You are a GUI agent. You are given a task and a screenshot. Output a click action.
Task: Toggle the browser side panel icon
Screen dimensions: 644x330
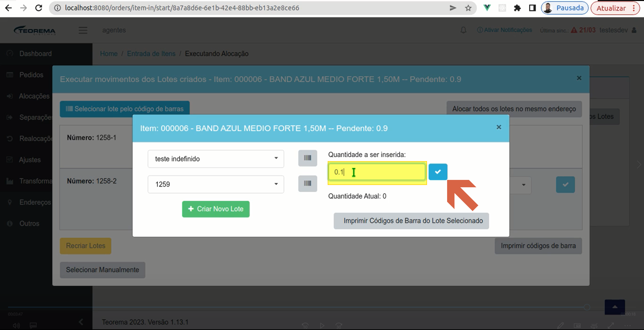[x=532, y=8]
